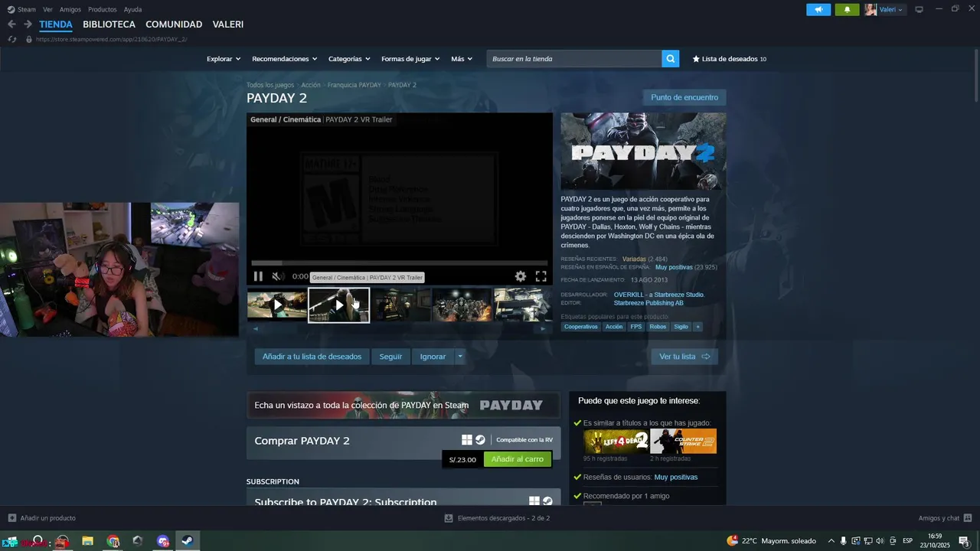Open Lista de deseados
Image resolution: width=980 pixels, height=551 pixels.
click(729, 59)
